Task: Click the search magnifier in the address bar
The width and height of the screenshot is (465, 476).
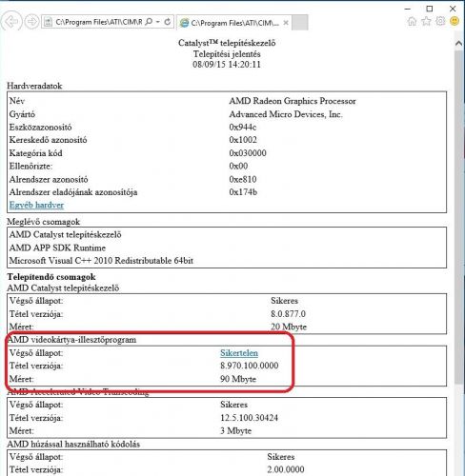Action: pos(149,22)
